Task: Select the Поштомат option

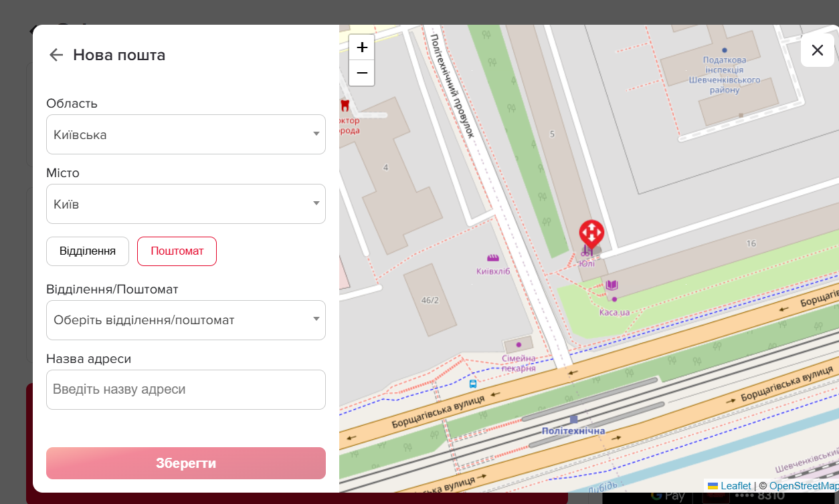Action: tap(177, 251)
